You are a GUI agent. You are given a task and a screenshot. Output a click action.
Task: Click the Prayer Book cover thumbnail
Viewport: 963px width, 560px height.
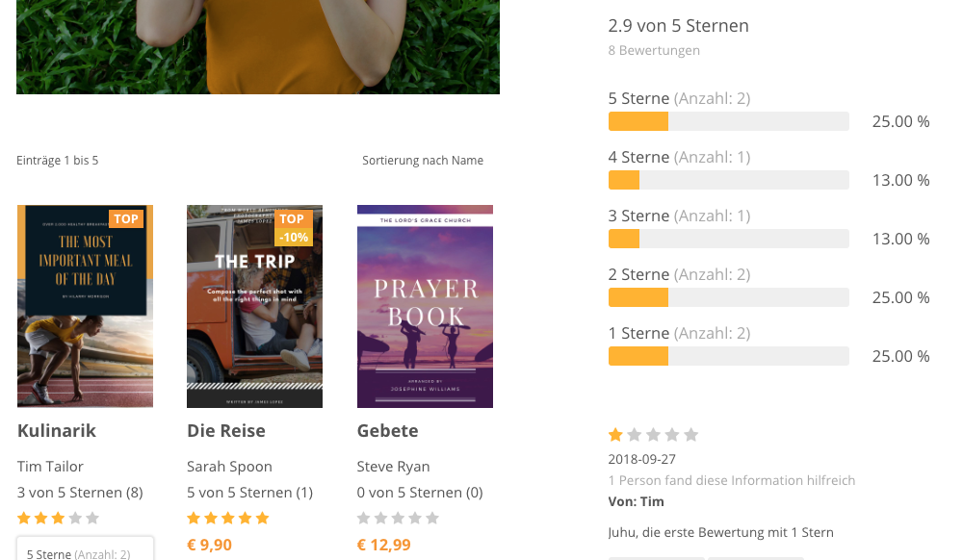coord(425,306)
